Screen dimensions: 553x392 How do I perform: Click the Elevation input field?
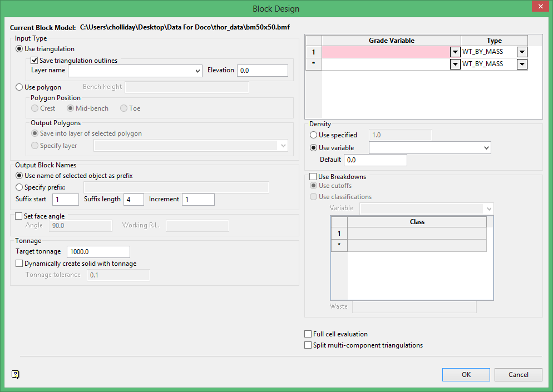(262, 71)
